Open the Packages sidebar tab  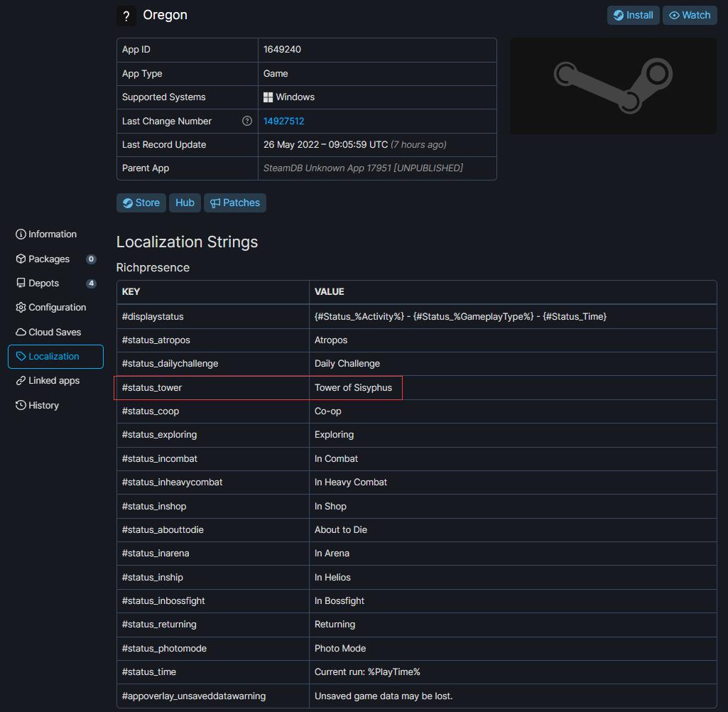click(x=55, y=259)
